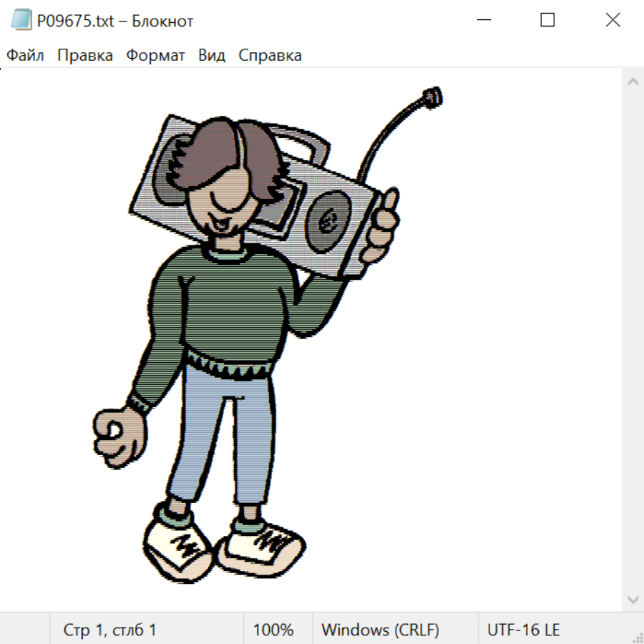Click the Стр 1, стлб 1 indicator
The height and width of the screenshot is (644, 644).
point(109,630)
